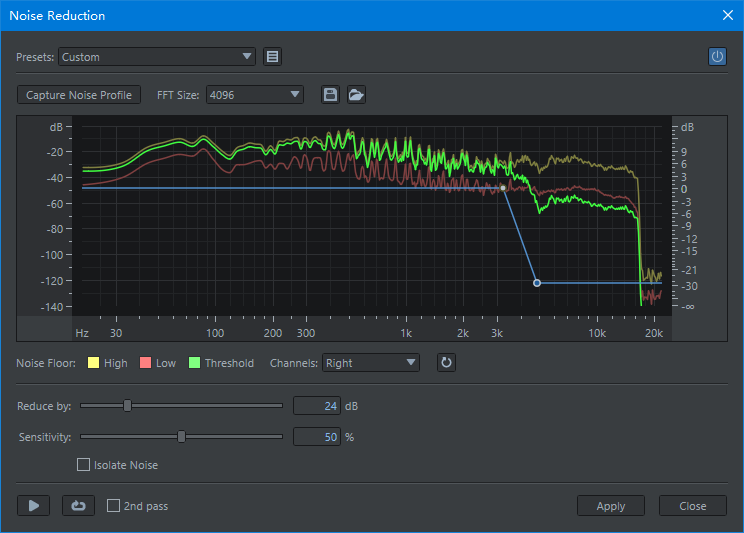Screen dimensions: 744x533
Task: Reset the noise reduction curve
Action: coord(446,363)
